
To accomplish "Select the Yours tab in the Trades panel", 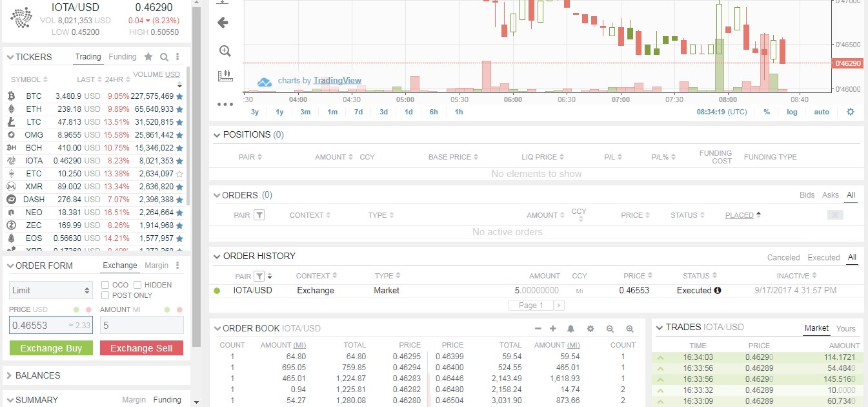I will 845,328.
